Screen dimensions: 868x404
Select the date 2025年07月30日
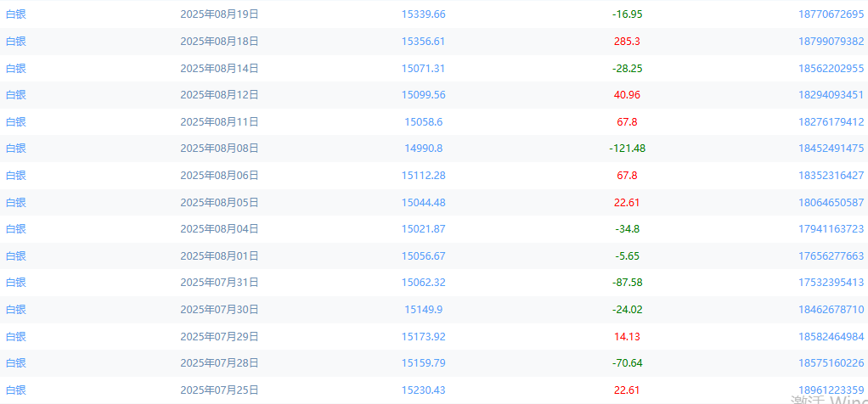pyautogui.click(x=219, y=309)
